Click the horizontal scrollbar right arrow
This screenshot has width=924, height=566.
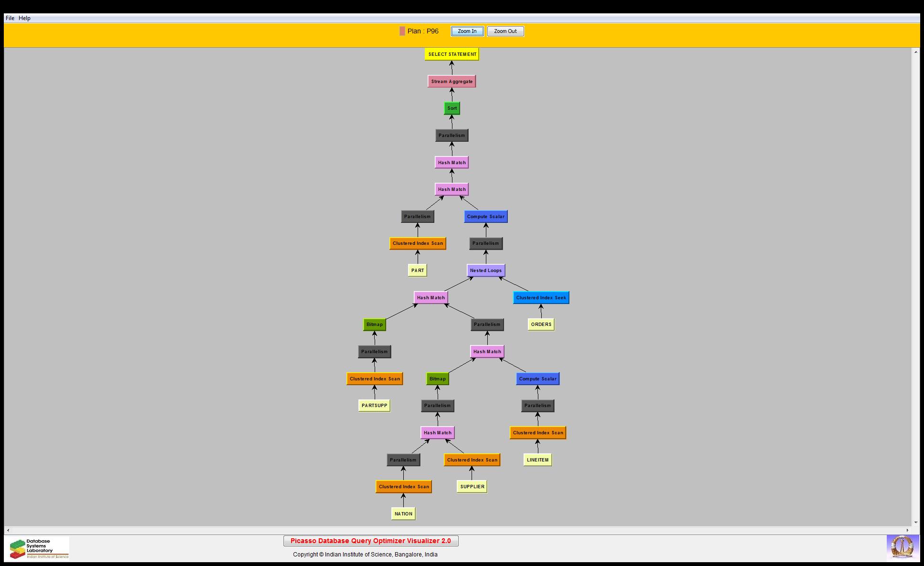click(x=908, y=530)
